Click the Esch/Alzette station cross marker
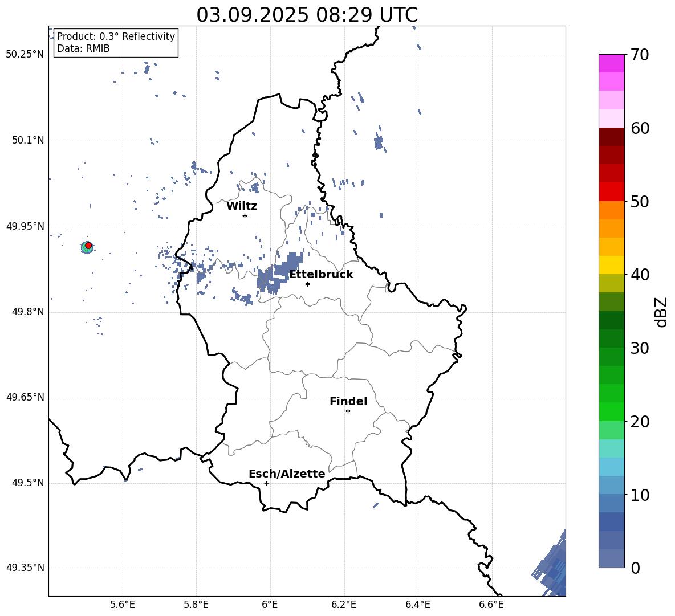The width and height of the screenshot is (675, 616). pyautogui.click(x=266, y=483)
